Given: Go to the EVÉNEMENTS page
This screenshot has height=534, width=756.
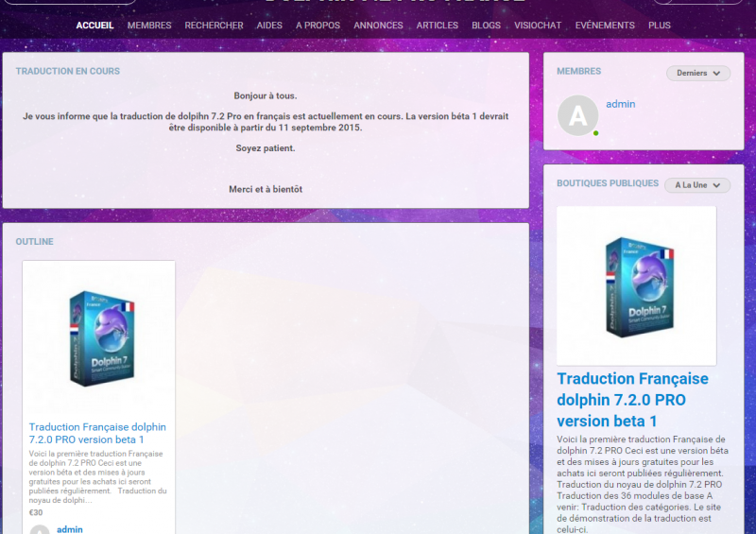Looking at the screenshot, I should coord(605,26).
